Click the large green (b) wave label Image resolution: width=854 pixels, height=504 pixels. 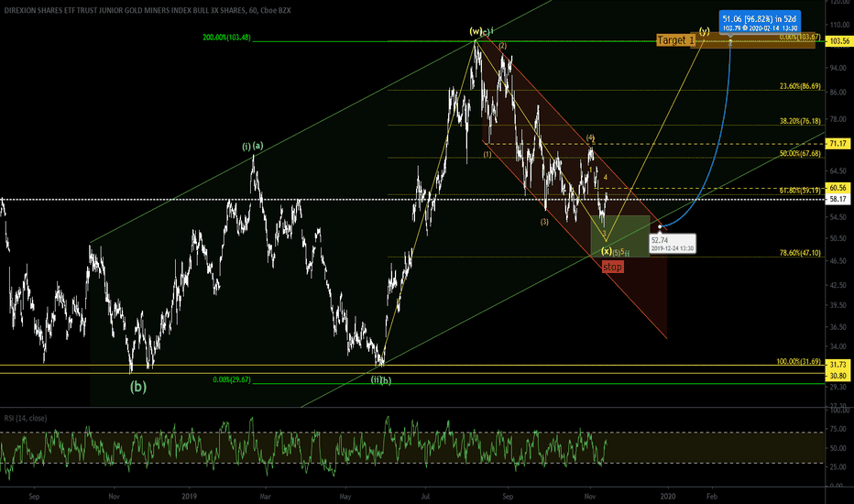click(x=137, y=387)
